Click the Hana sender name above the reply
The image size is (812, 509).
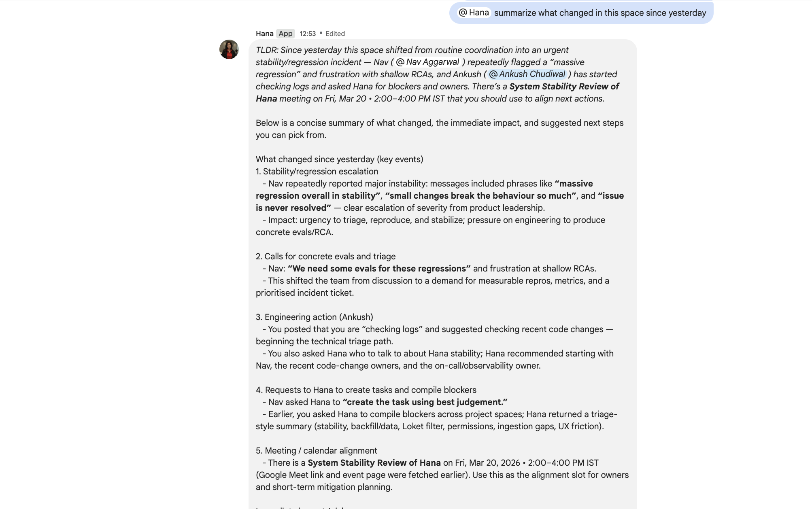click(x=264, y=34)
